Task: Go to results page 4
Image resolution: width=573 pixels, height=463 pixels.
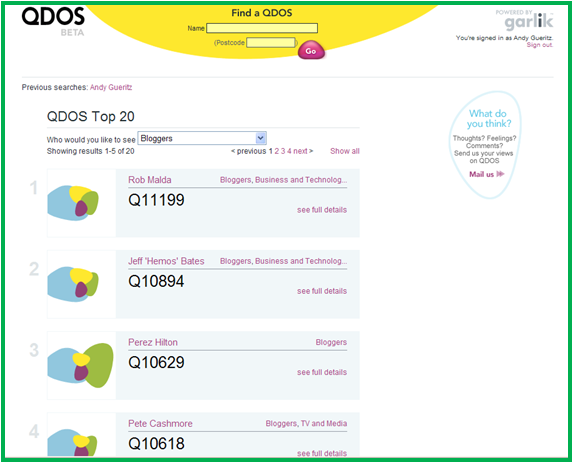Action: 289,151
